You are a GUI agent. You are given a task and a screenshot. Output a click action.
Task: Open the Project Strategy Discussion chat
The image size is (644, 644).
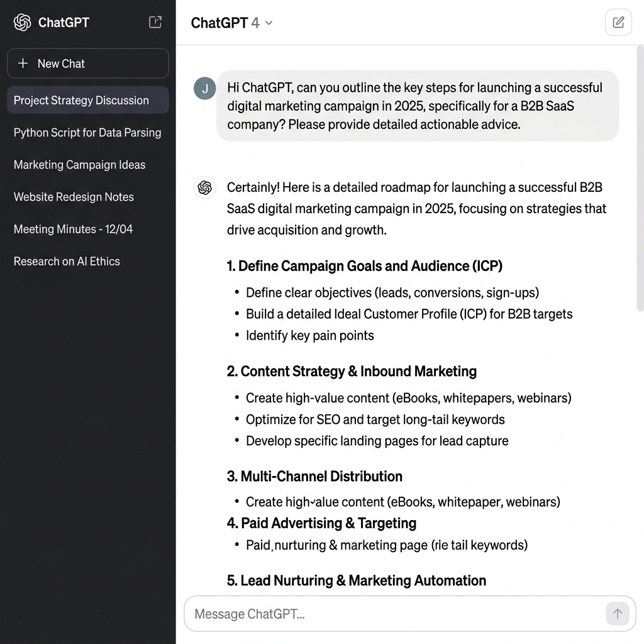(88, 100)
